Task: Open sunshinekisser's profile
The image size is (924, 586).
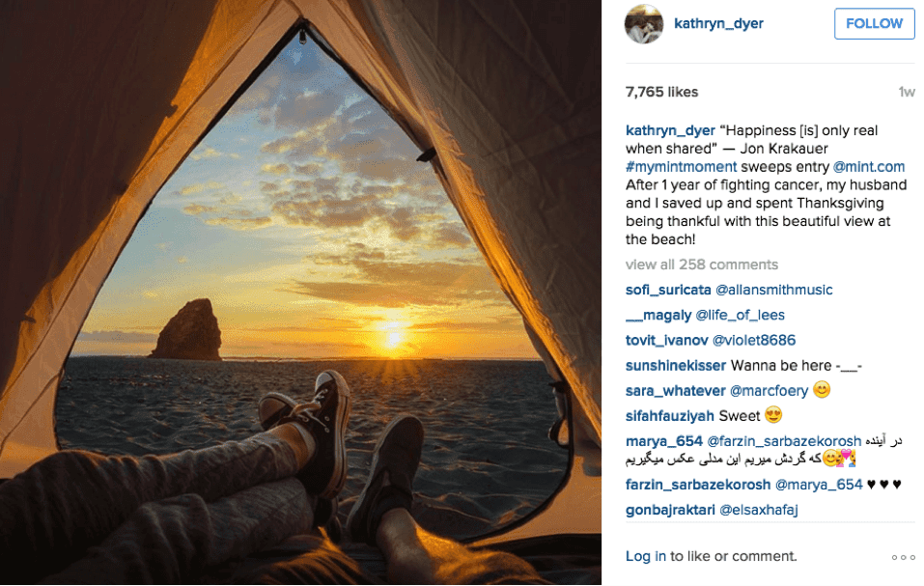Action: click(676, 366)
